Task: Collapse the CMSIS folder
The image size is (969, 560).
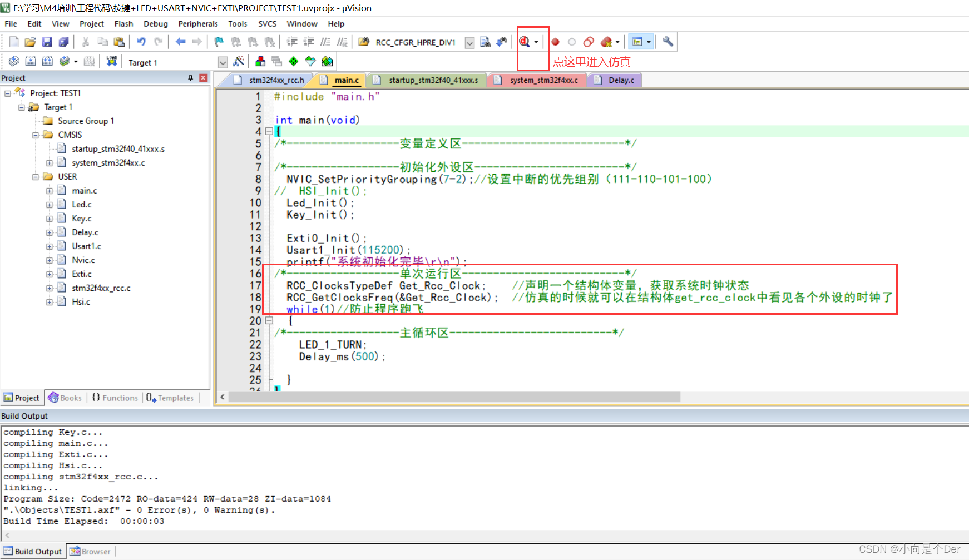Action: point(36,135)
